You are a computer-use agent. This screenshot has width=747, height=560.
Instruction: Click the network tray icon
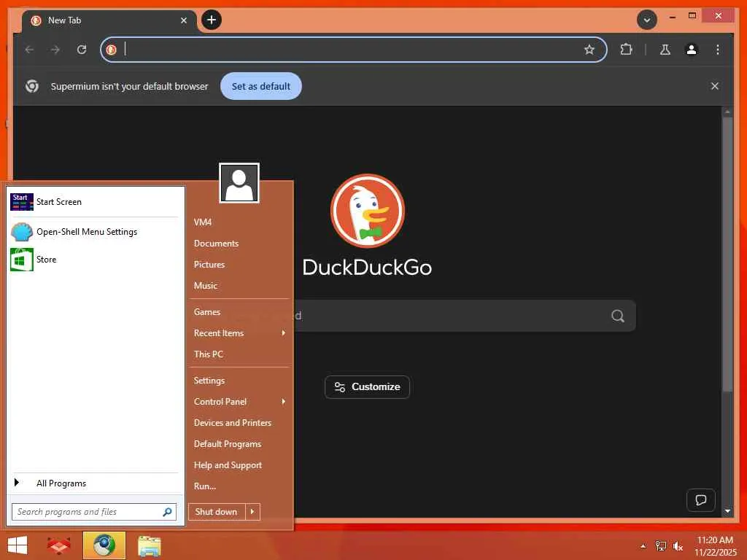[660, 546]
